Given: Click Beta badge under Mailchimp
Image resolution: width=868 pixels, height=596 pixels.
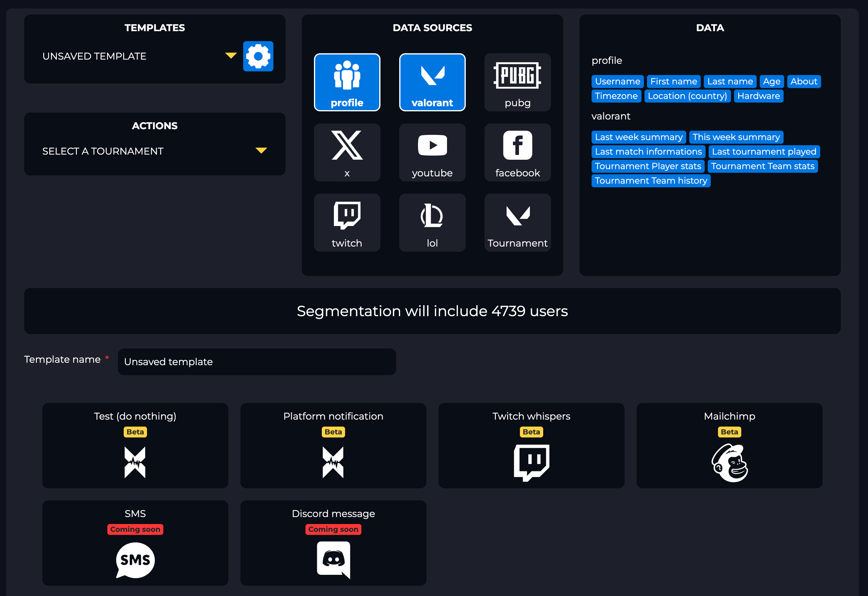Looking at the screenshot, I should click(729, 432).
